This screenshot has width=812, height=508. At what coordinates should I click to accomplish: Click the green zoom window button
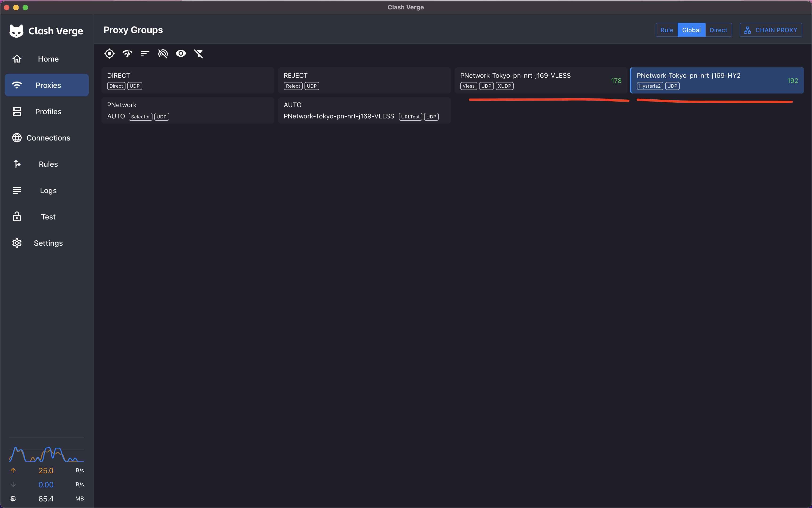pyautogui.click(x=26, y=7)
